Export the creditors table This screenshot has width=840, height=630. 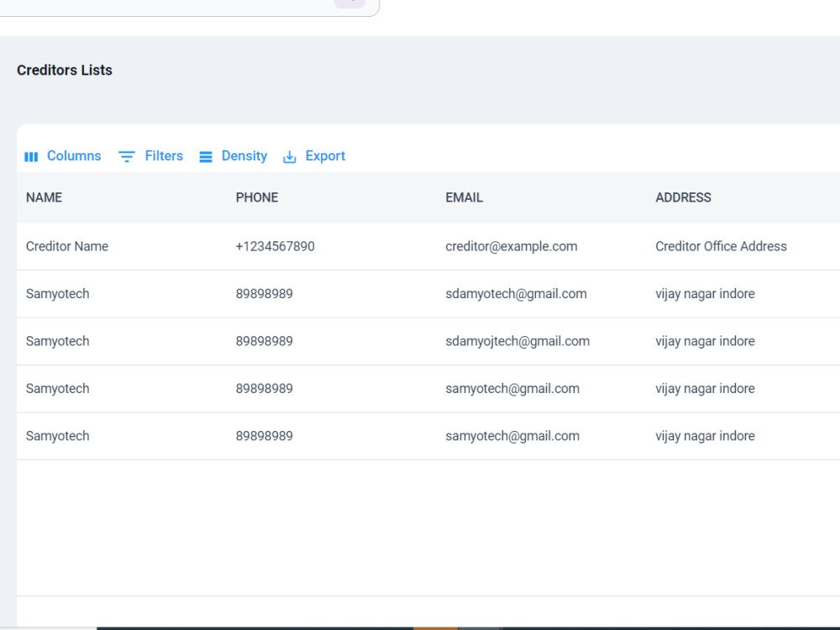coord(314,156)
